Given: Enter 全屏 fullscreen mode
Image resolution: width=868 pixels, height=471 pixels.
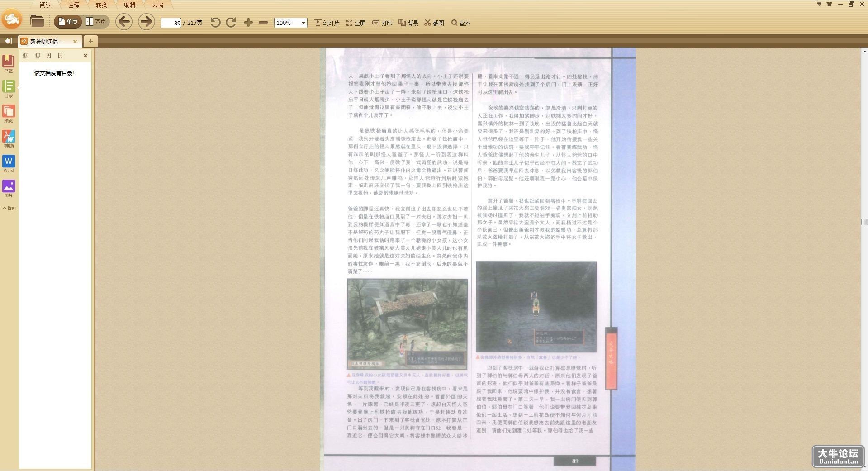Looking at the screenshot, I should 356,23.
